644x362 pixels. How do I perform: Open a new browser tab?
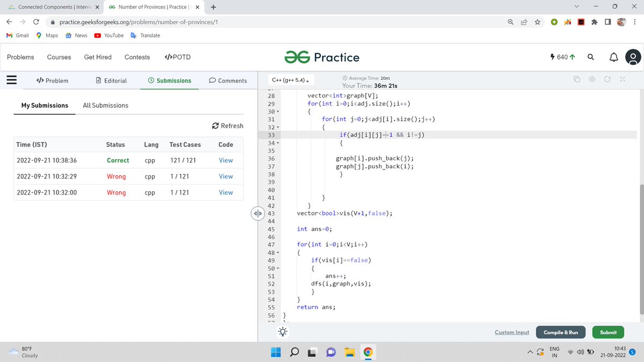(x=214, y=7)
